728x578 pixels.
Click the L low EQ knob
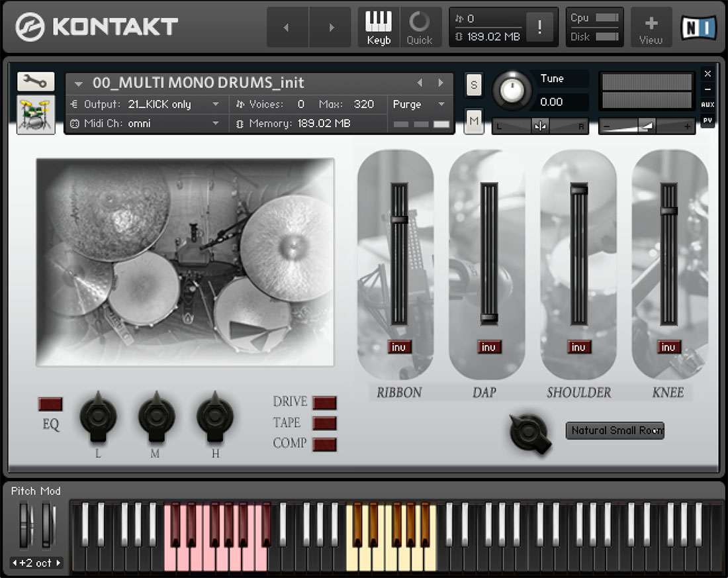point(98,416)
